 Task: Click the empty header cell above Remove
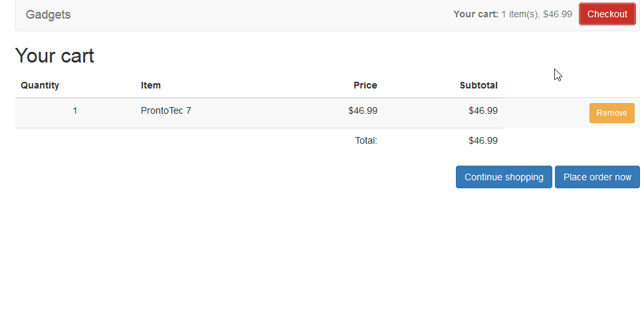[571, 85]
